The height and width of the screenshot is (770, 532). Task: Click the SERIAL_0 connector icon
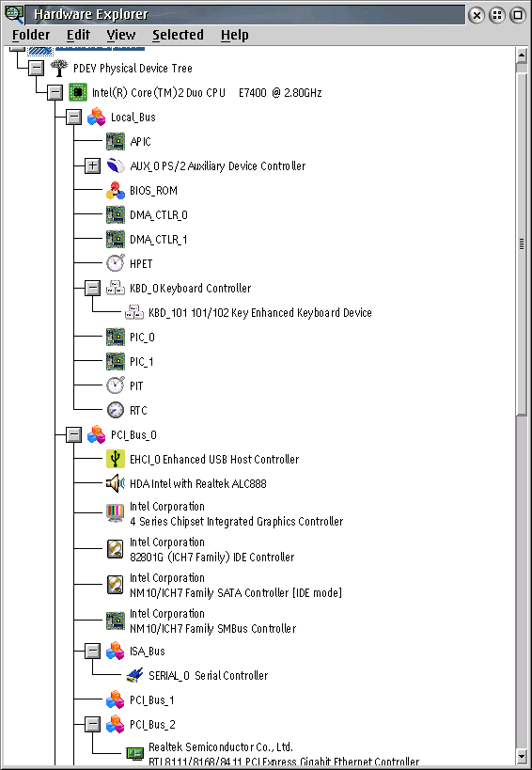point(134,676)
